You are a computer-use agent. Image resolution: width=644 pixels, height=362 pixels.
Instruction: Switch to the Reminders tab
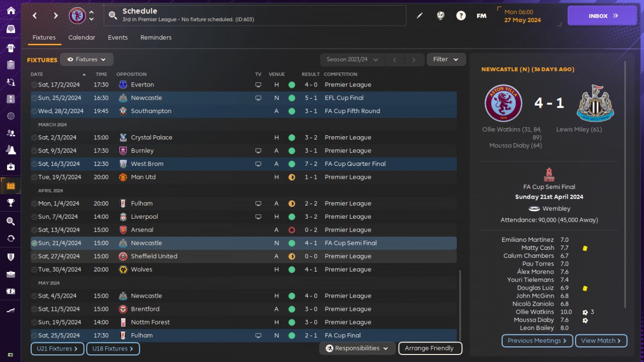(x=156, y=38)
